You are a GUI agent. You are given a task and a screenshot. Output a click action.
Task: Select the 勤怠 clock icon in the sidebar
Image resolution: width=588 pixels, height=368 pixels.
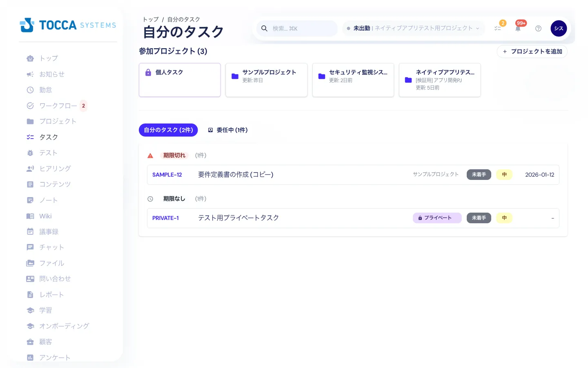[30, 90]
